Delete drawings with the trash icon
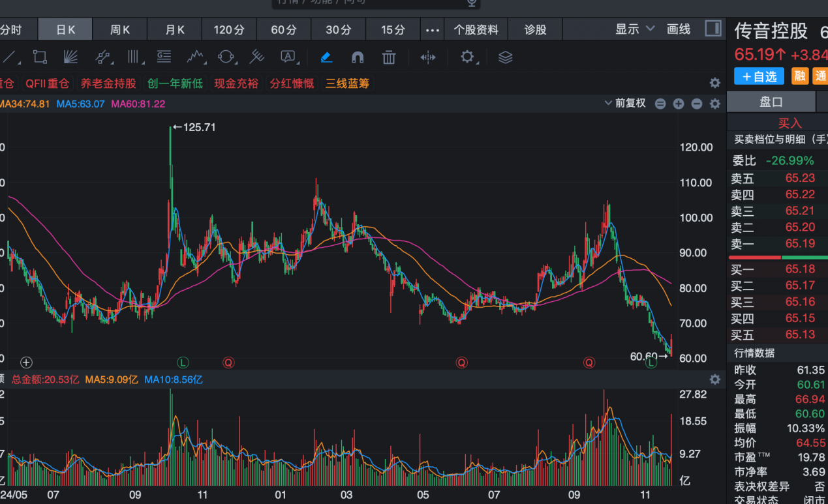Viewport: 828px width, 504px height. click(389, 57)
